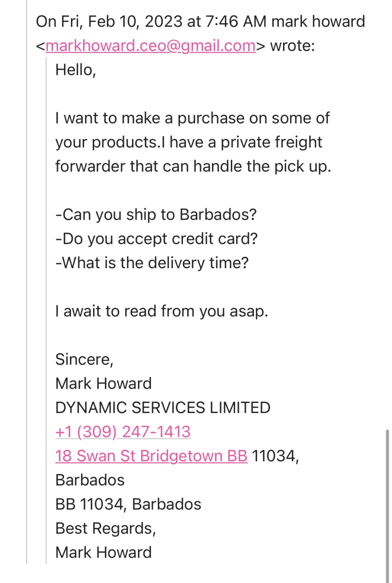392x583 pixels.
Task: Click the '-Can you ship to Barbados?' question
Action: [156, 215]
